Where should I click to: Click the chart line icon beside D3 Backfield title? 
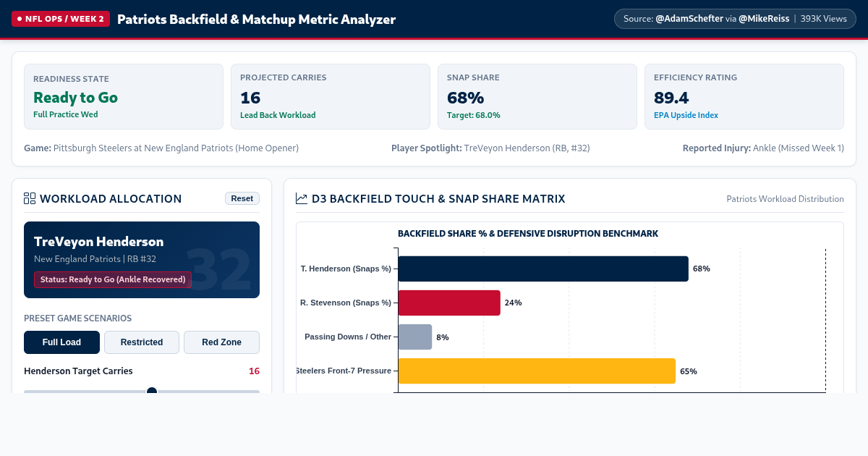tap(302, 198)
